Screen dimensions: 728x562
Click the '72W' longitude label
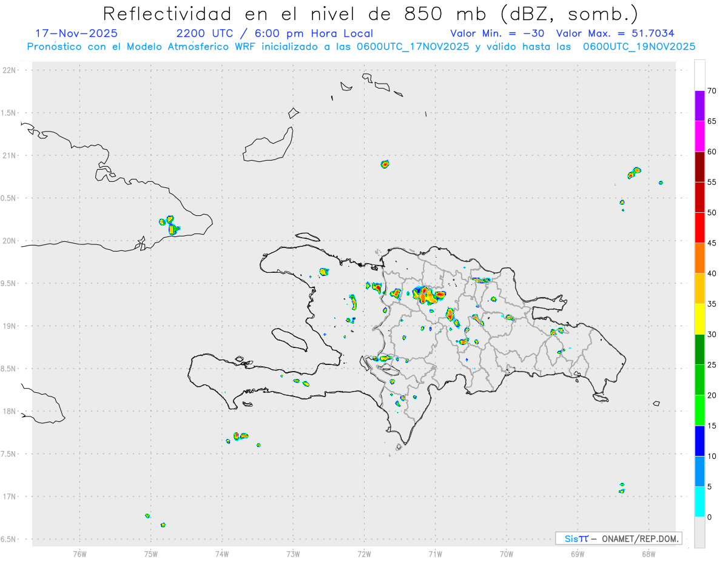click(364, 554)
